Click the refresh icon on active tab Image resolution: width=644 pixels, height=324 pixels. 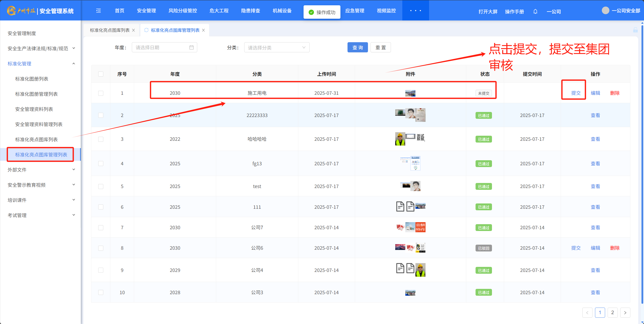146,30
